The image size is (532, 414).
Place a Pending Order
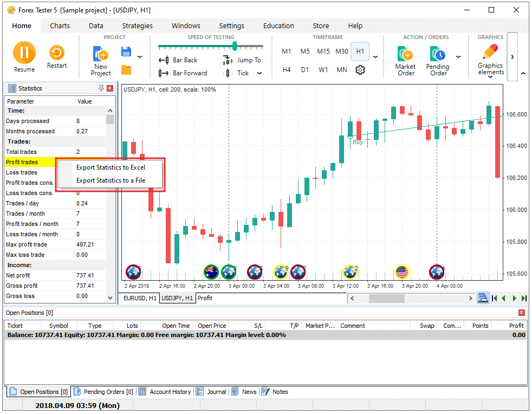coord(438,60)
